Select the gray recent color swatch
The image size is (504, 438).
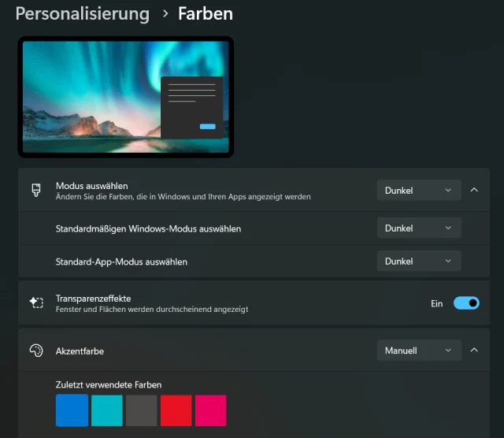[142, 410]
